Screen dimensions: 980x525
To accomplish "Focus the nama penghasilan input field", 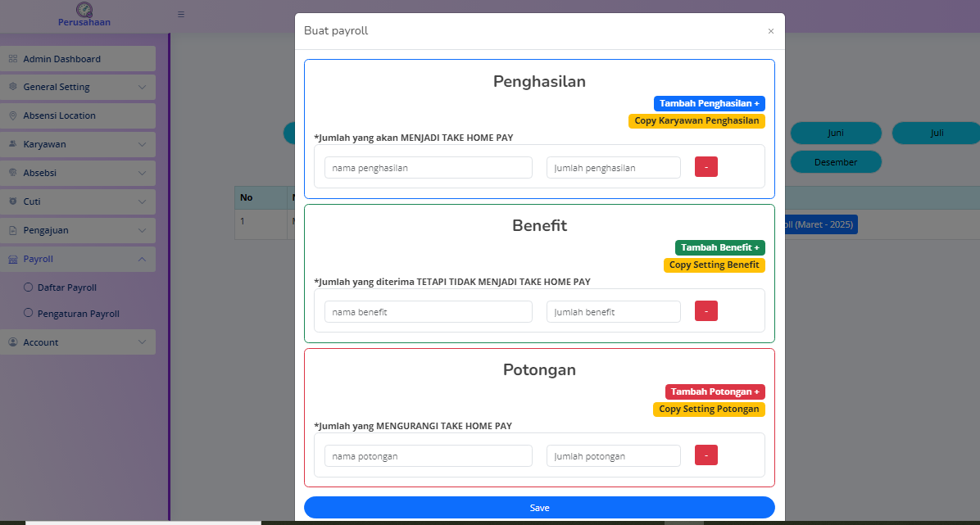I will point(428,168).
